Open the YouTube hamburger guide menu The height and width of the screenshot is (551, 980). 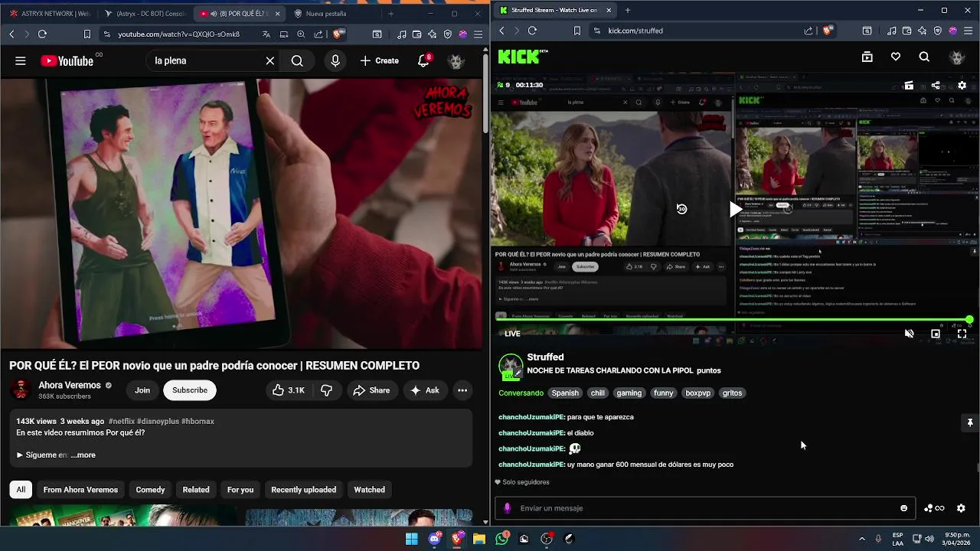(x=21, y=60)
